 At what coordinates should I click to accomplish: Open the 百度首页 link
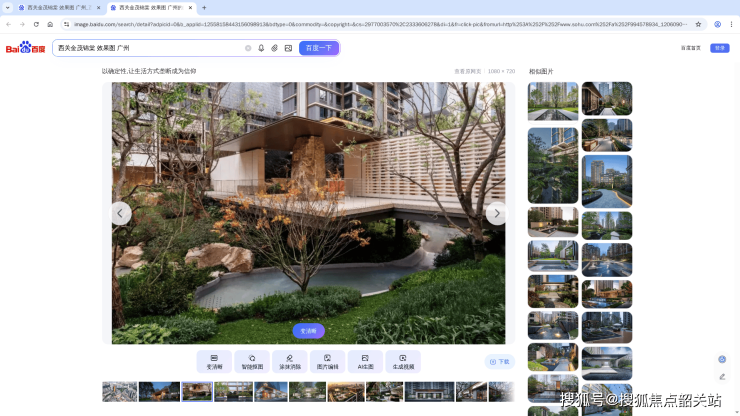pyautogui.click(x=690, y=48)
